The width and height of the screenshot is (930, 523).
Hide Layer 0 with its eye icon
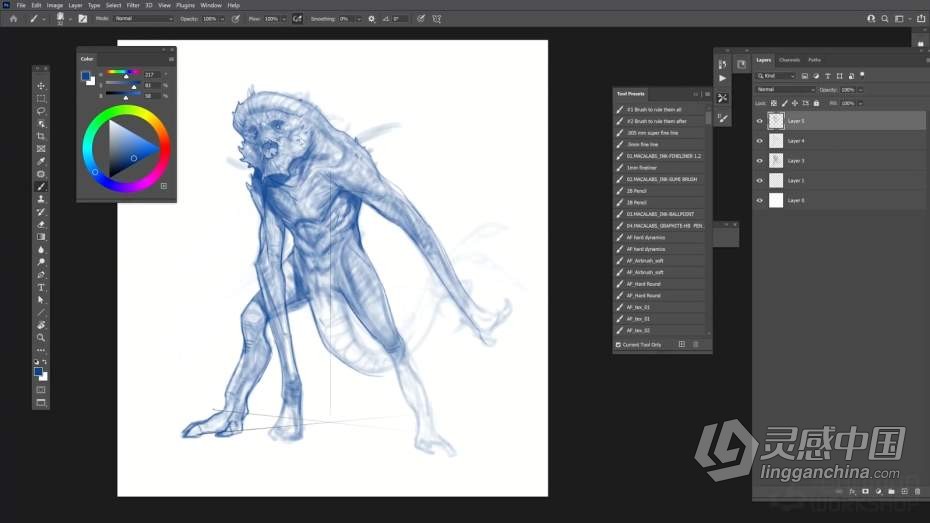coord(760,200)
